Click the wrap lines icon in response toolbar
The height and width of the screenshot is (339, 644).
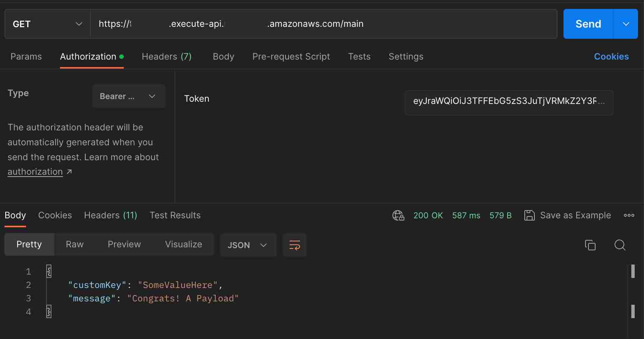point(294,245)
